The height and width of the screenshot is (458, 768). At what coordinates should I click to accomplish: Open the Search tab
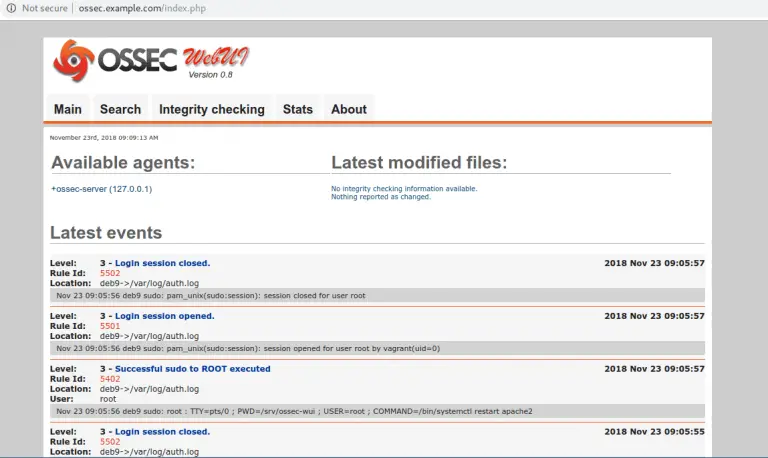click(120, 109)
